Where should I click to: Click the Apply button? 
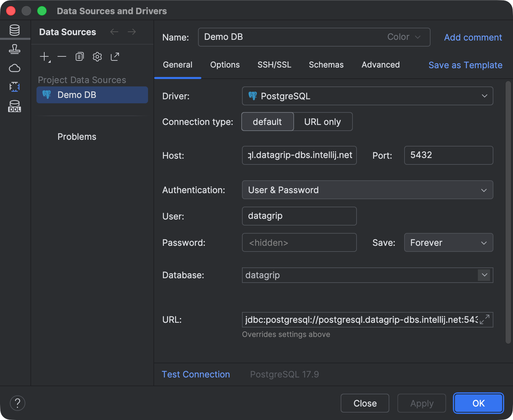(x=422, y=403)
